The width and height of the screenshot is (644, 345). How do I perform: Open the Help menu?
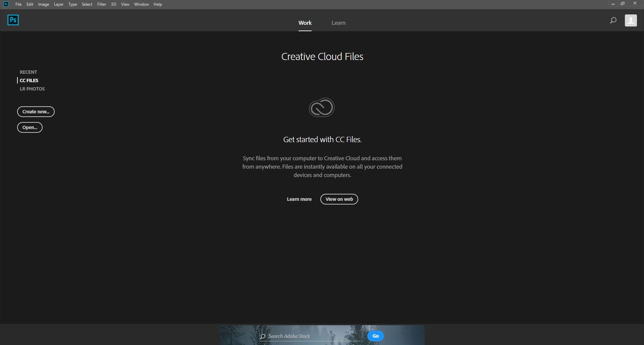point(158,4)
